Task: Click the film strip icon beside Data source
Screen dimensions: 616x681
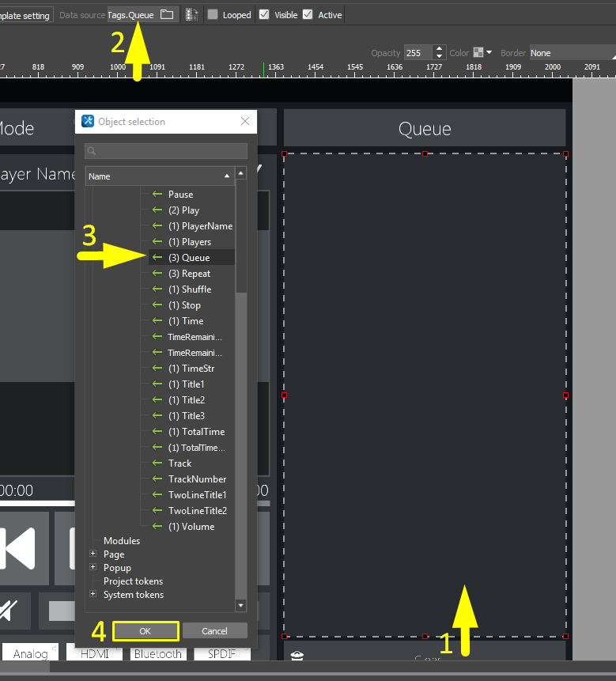Action: (191, 14)
